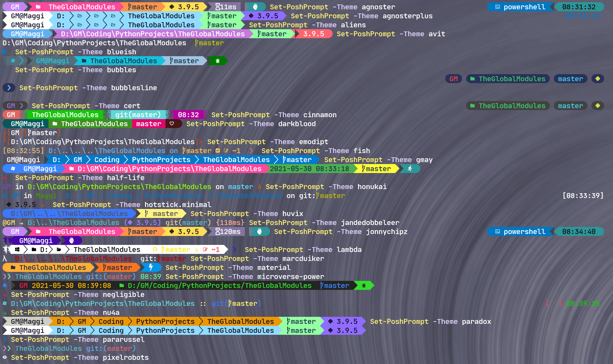Select the git branch icon beside master
The height and width of the screenshot is (364, 613).
point(130,7)
